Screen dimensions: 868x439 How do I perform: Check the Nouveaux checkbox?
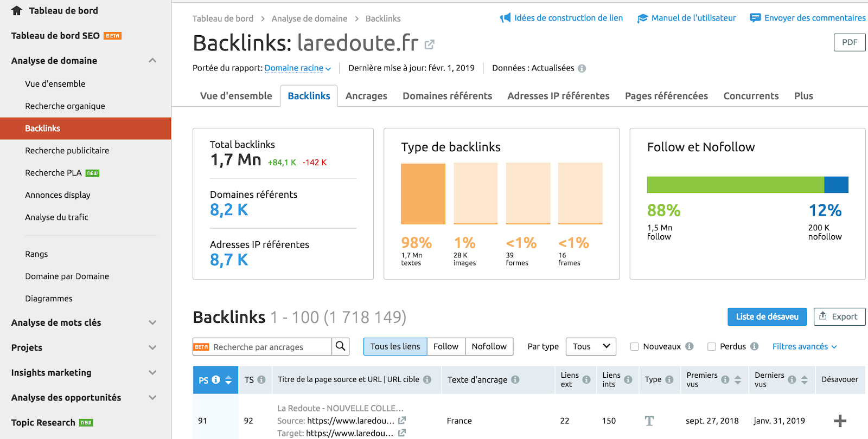[634, 346]
